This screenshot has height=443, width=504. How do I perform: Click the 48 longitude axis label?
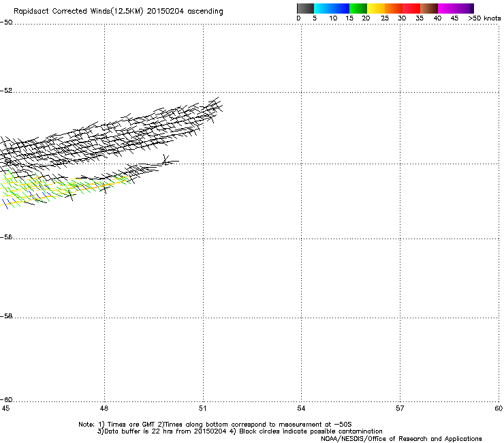point(104,408)
